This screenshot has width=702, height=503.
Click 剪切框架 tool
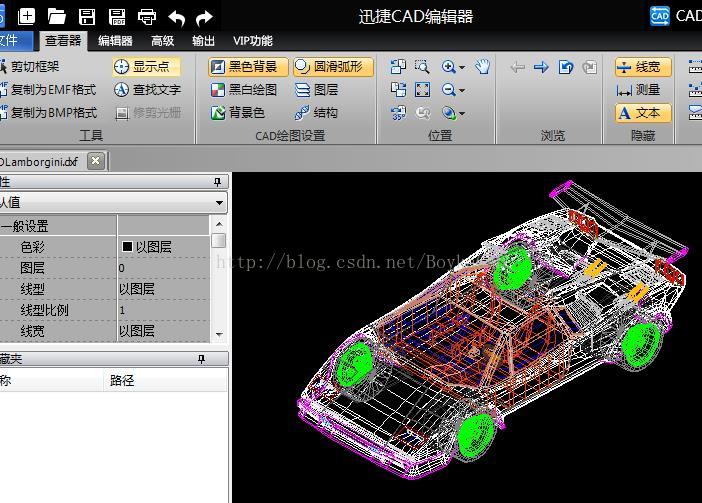click(30, 67)
